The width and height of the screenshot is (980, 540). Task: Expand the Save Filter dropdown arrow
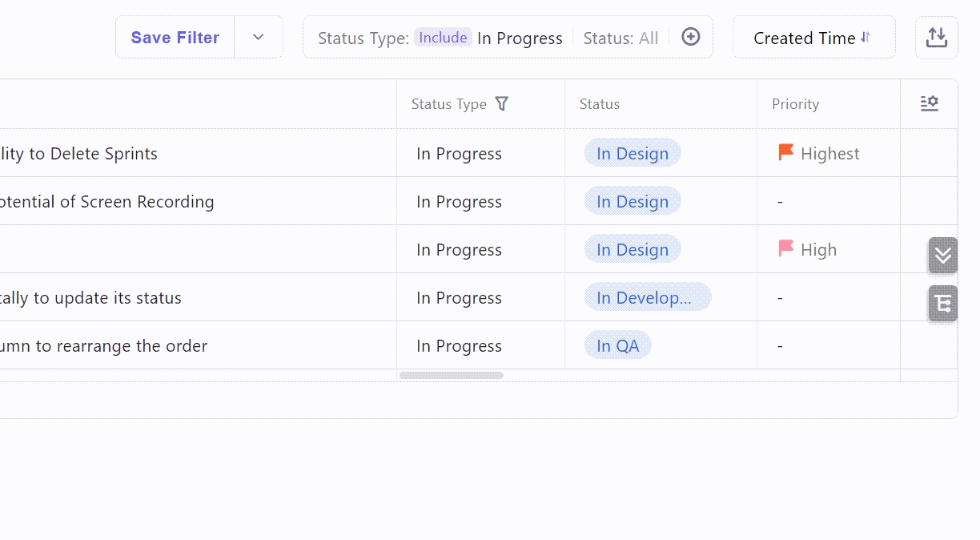pos(258,38)
